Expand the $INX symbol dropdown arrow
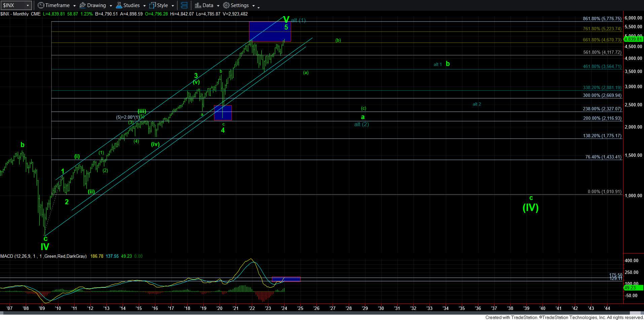 (x=28, y=5)
